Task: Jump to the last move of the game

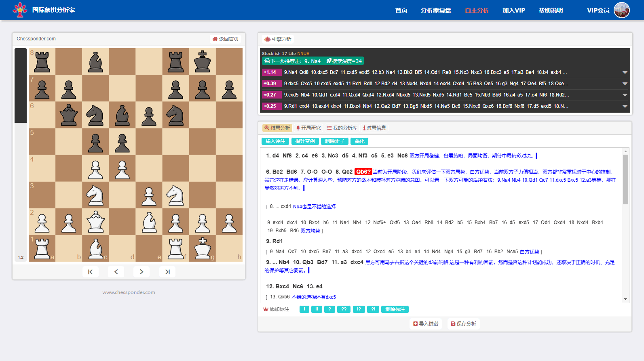Action: (x=167, y=272)
